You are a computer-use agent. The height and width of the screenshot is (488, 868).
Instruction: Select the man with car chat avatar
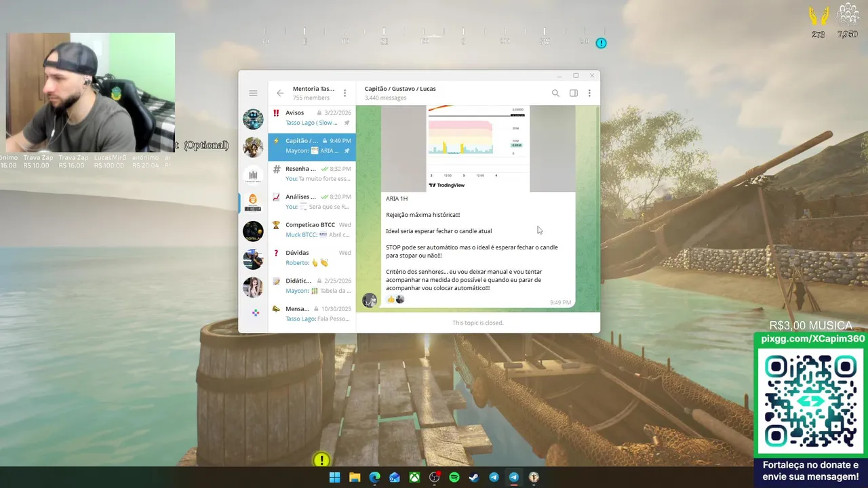[x=253, y=259]
